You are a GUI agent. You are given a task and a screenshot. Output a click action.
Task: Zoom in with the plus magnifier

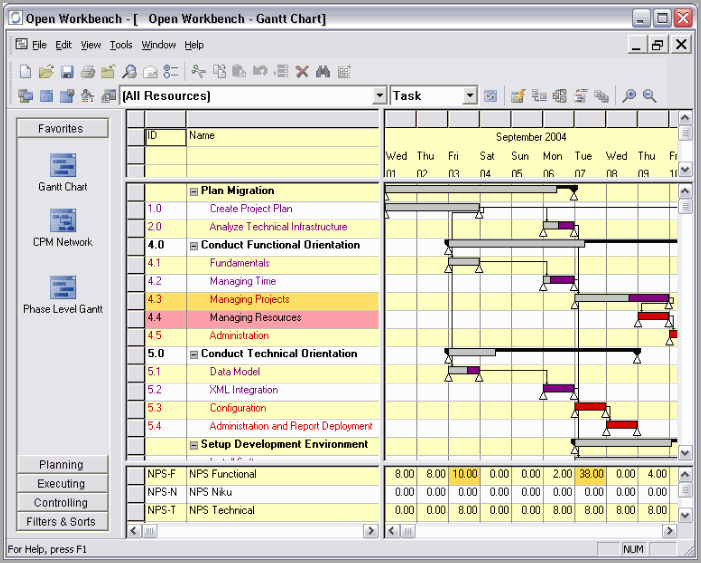tap(629, 96)
